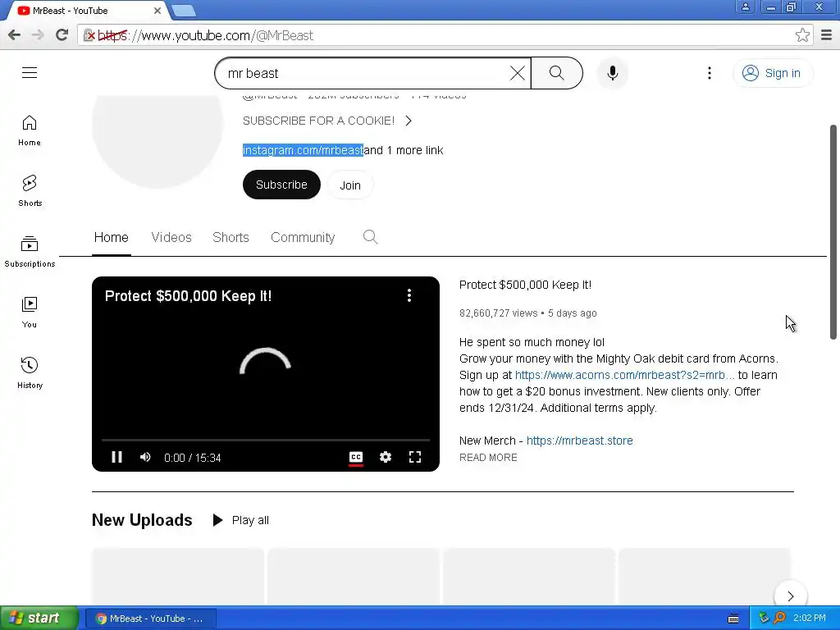Pause the featured video
The height and width of the screenshot is (630, 840).
coord(116,457)
